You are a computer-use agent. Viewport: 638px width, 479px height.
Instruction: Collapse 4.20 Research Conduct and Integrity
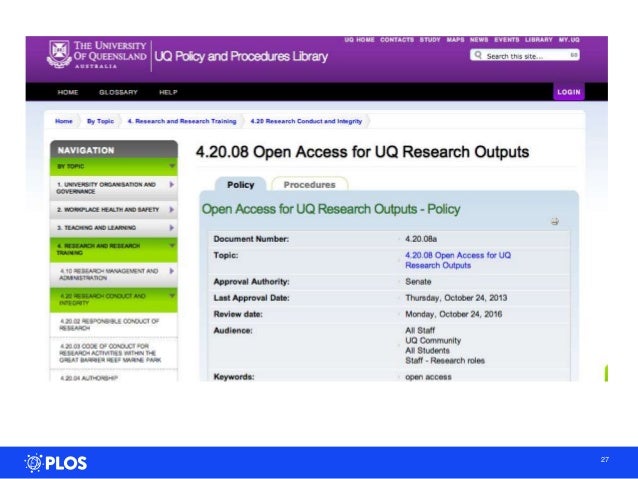(x=172, y=296)
